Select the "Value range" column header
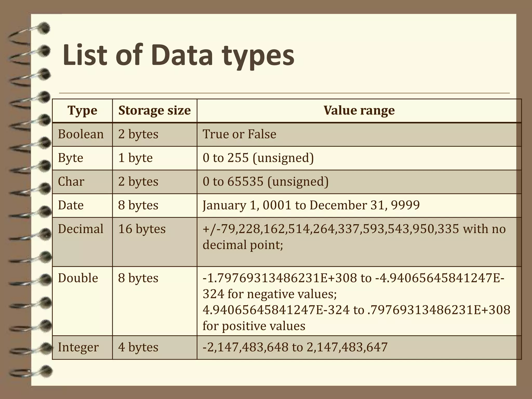Image resolution: width=532 pixels, height=399 pixels. coord(359,110)
